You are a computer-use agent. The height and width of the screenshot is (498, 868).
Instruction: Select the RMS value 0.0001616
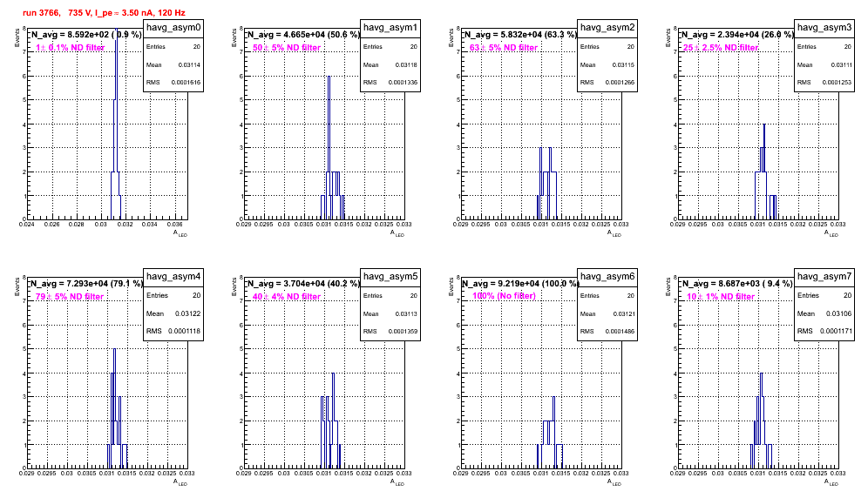pyautogui.click(x=186, y=83)
